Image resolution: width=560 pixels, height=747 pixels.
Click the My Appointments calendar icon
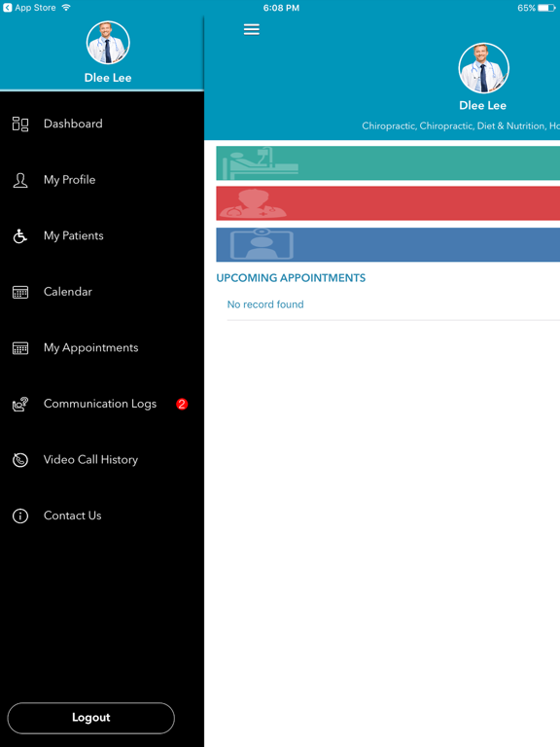point(20,348)
